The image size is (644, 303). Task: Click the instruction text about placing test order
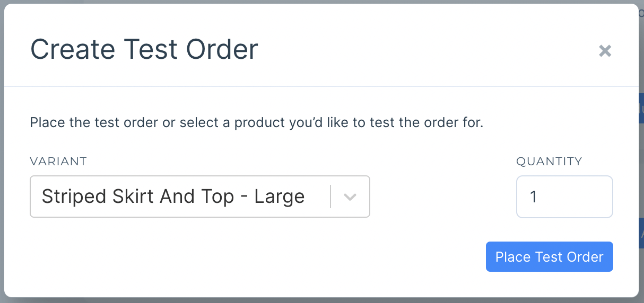point(256,123)
